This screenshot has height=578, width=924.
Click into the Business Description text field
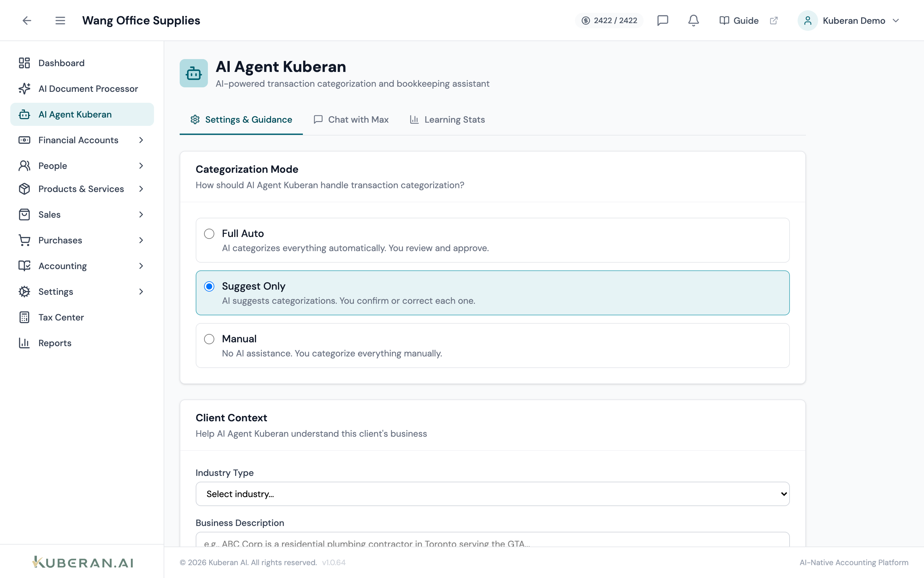click(492, 539)
